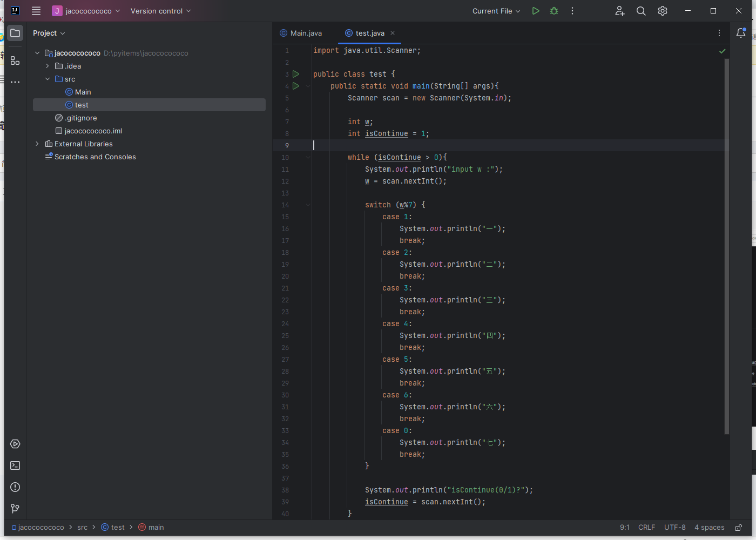
Task: Click the run gutter icon beside main method
Action: pyautogui.click(x=296, y=86)
